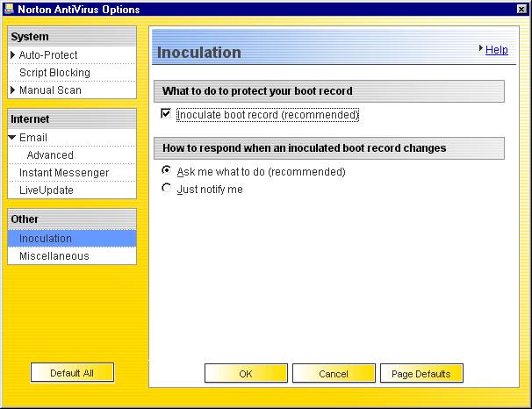Go to Instant Messenger options
The image size is (532, 409).
tap(64, 173)
